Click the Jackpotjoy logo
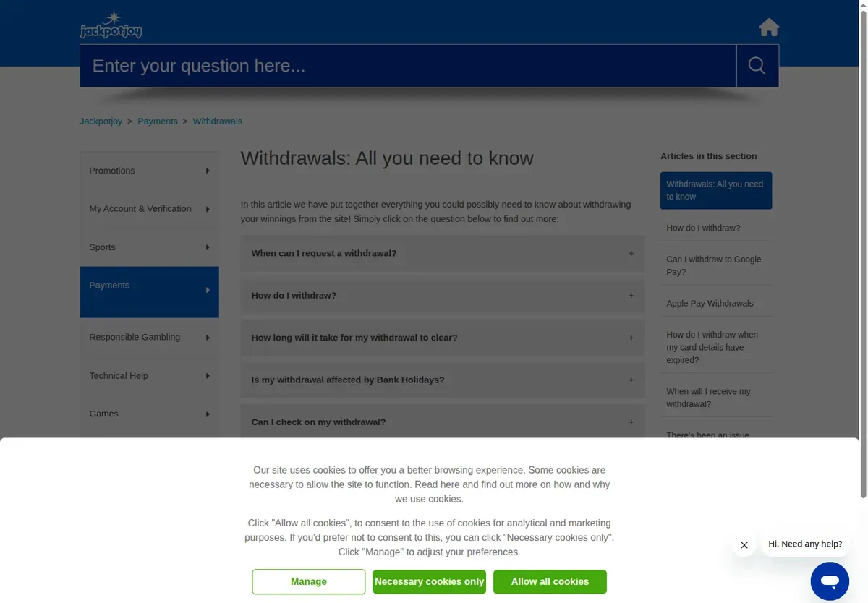 pyautogui.click(x=111, y=25)
